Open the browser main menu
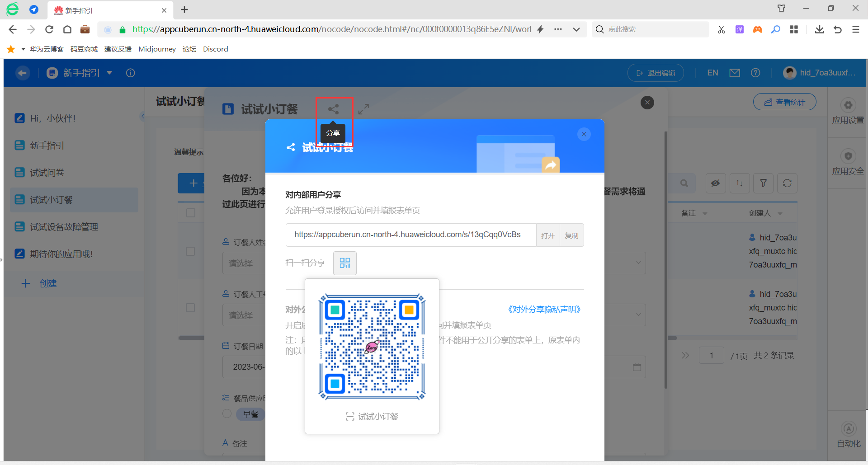The image size is (868, 465). pyautogui.click(x=855, y=29)
